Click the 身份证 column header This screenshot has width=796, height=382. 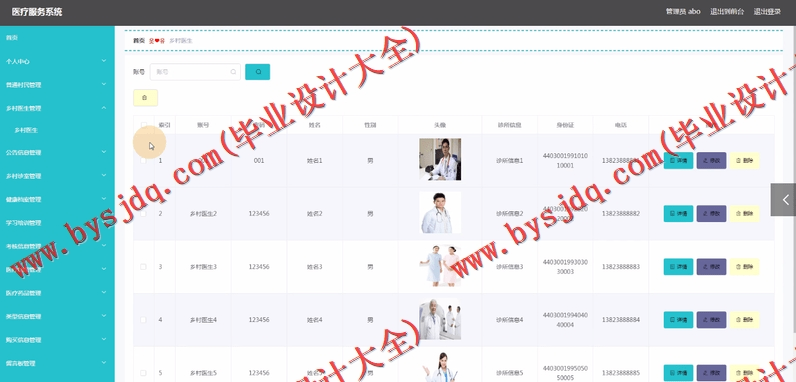[x=565, y=125]
